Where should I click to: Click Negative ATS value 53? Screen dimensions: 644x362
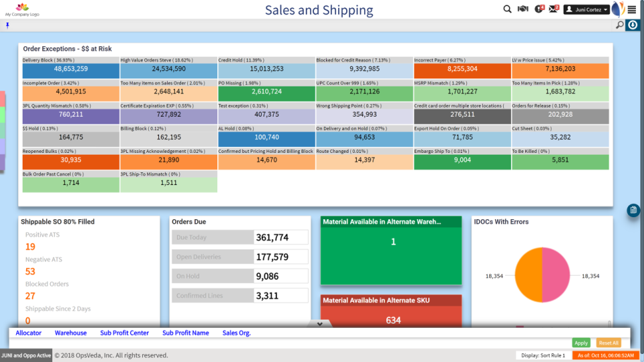pyautogui.click(x=30, y=271)
